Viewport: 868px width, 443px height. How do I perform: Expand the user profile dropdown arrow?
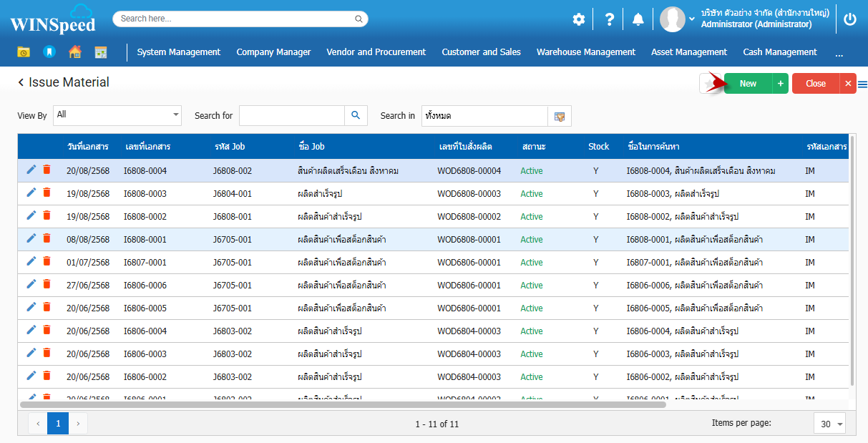pos(692,19)
